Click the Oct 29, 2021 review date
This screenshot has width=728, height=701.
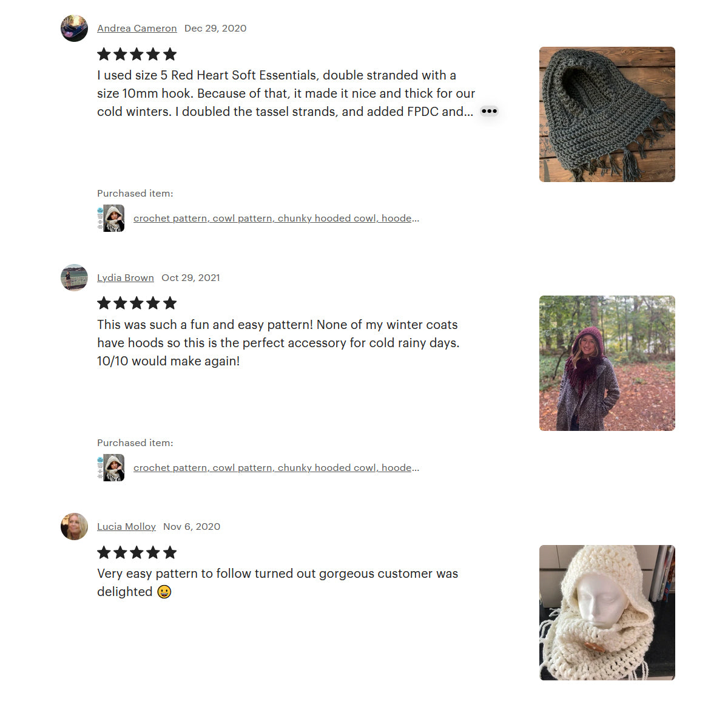190,277
